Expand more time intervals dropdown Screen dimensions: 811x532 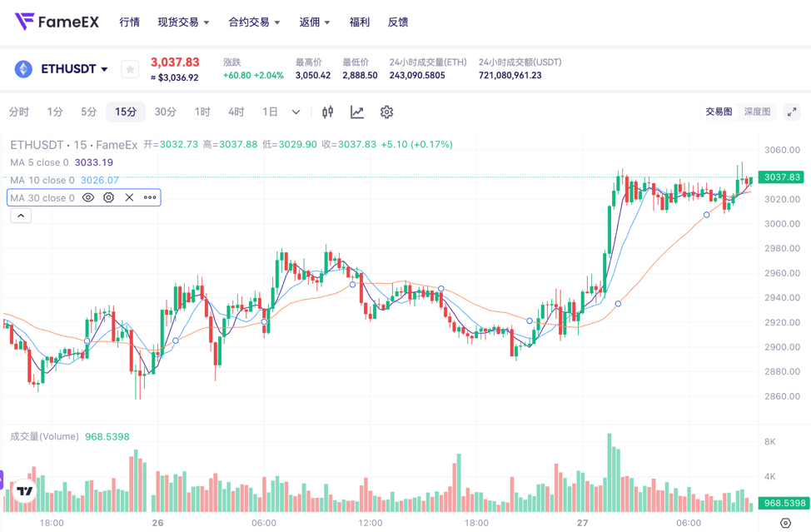coord(296,112)
